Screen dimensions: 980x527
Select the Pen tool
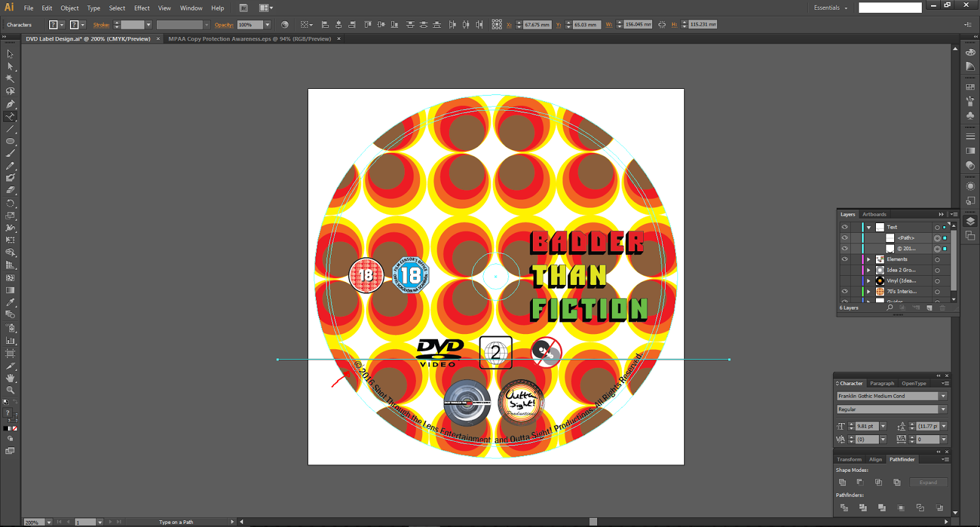coord(10,104)
